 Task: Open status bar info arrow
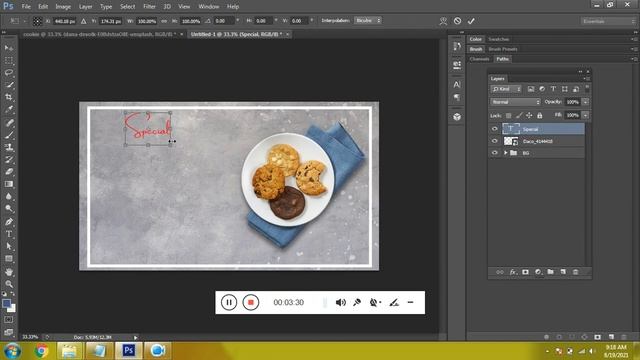pos(136,337)
